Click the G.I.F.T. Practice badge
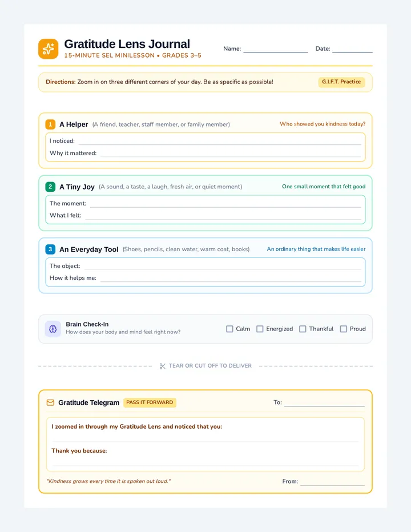Image resolution: width=411 pixels, height=532 pixels. (x=341, y=82)
